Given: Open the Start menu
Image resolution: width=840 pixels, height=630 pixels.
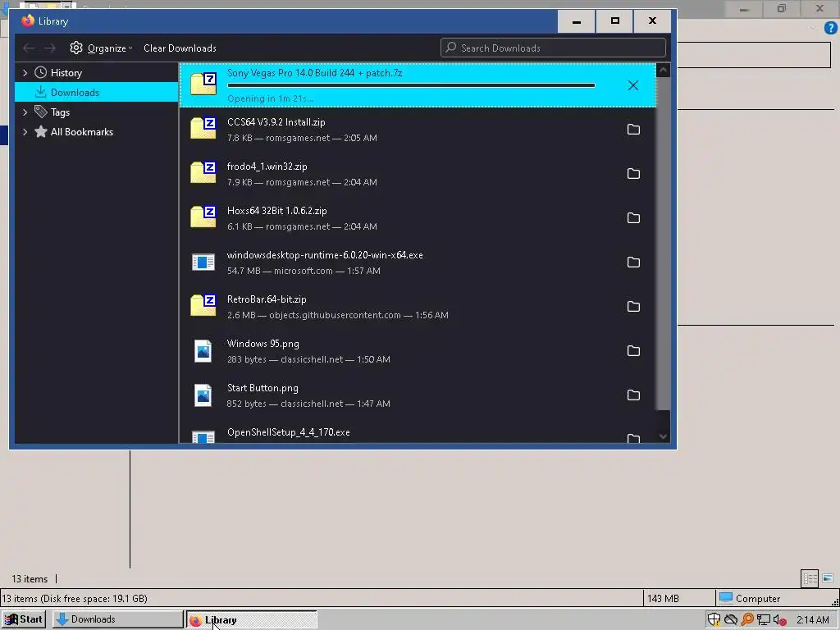Looking at the screenshot, I should [x=24, y=619].
